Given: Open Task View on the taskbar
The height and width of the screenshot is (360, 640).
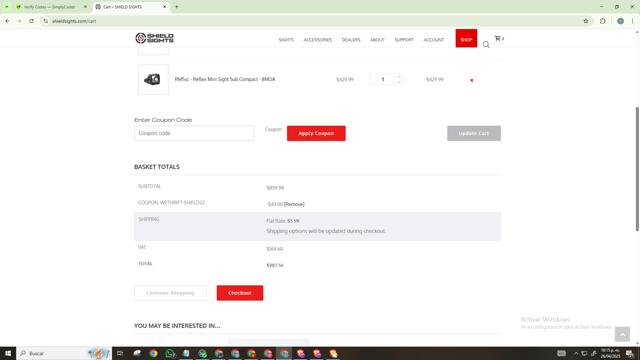Looking at the screenshot, I should pyautogui.click(x=120, y=353).
